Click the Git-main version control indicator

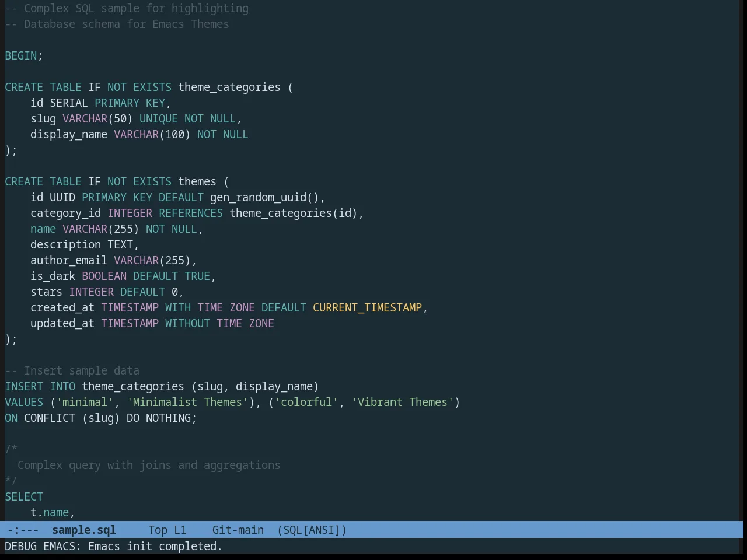(x=238, y=530)
